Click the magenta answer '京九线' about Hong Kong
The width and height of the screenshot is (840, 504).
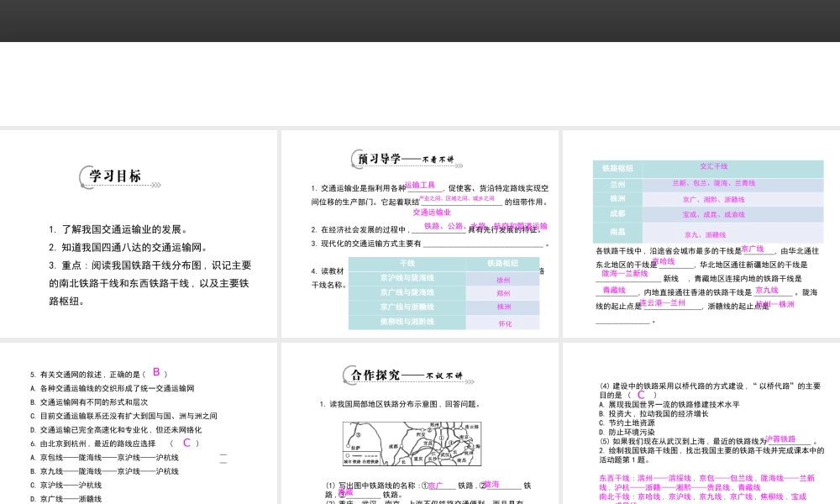coord(767,291)
